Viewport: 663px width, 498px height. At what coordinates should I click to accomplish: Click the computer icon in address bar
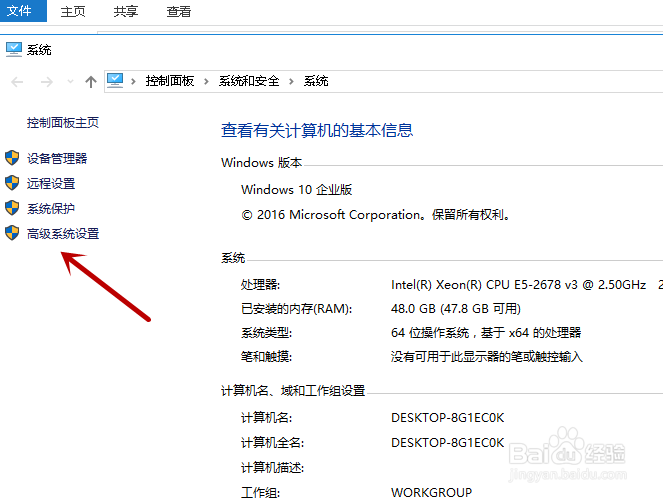pyautogui.click(x=115, y=80)
